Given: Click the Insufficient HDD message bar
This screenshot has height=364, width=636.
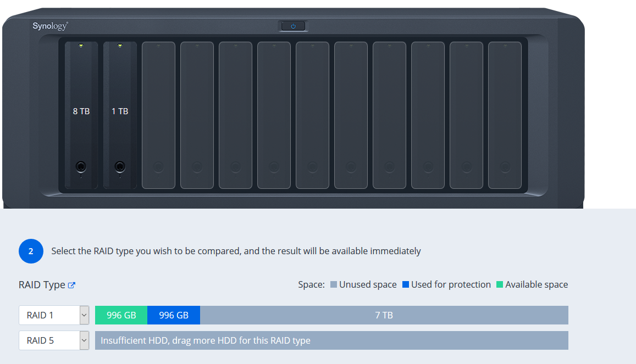Looking at the screenshot, I should point(331,340).
